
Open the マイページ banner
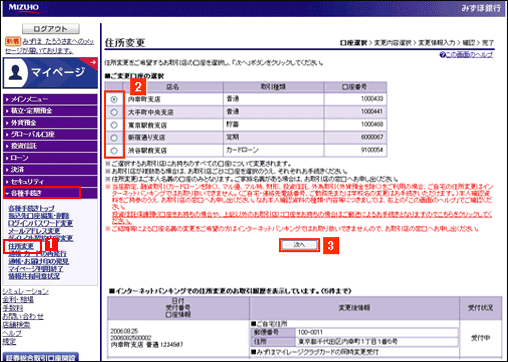point(50,73)
